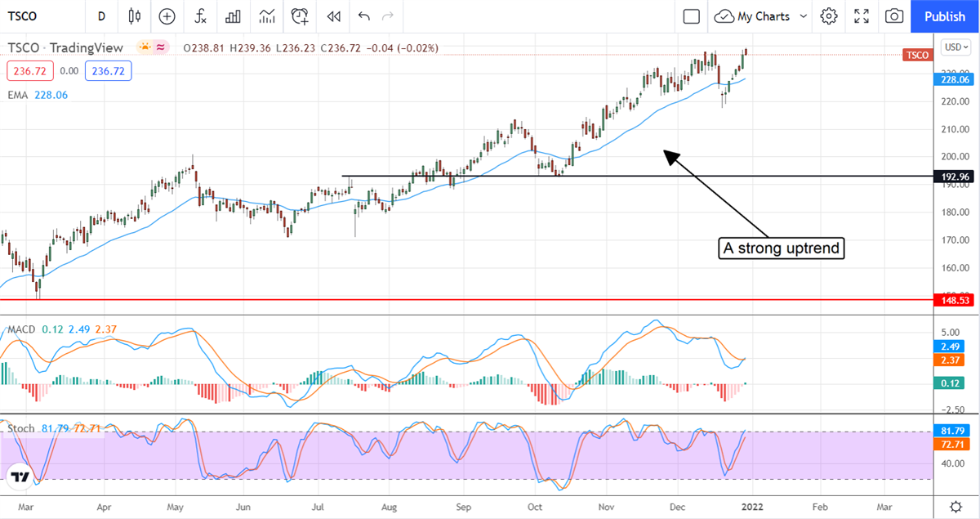Image resolution: width=980 pixels, height=519 pixels.
Task: Open the financials bar chart icon
Action: click(x=234, y=16)
